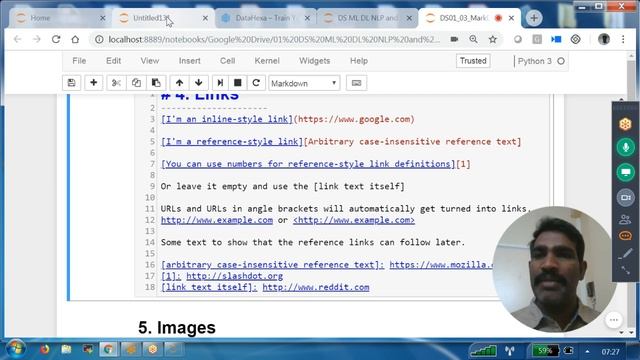Go to browser home page
The image size is (640, 360).
click(75, 39)
